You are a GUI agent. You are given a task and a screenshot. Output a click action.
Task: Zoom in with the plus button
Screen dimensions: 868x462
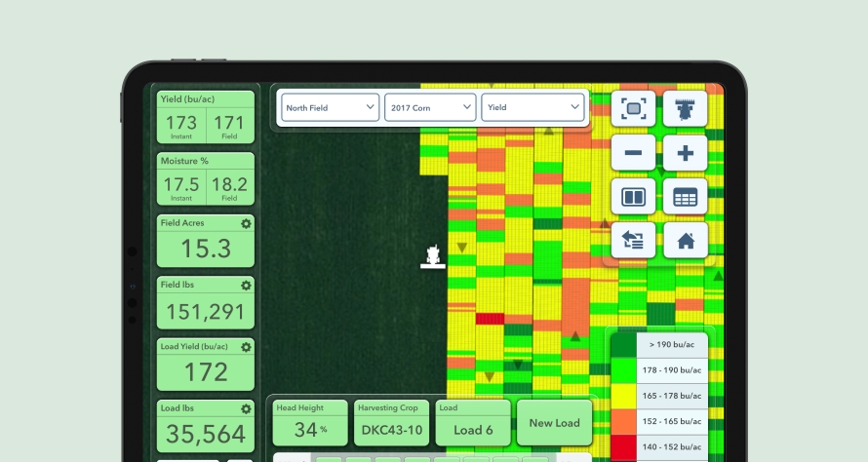[x=685, y=153]
